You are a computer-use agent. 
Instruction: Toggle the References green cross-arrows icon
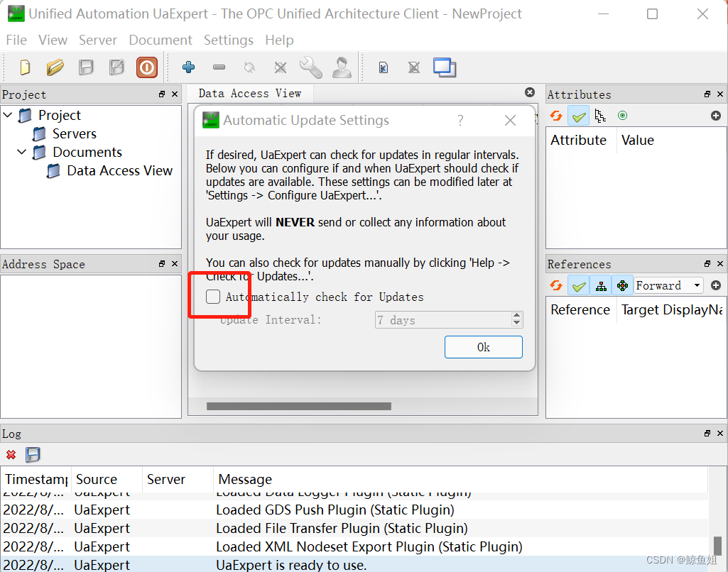pyautogui.click(x=623, y=286)
